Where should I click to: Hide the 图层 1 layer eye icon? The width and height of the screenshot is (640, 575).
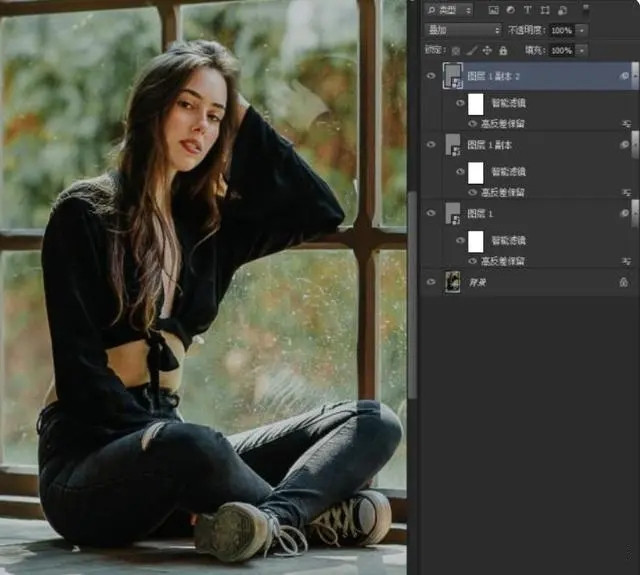pyautogui.click(x=431, y=213)
